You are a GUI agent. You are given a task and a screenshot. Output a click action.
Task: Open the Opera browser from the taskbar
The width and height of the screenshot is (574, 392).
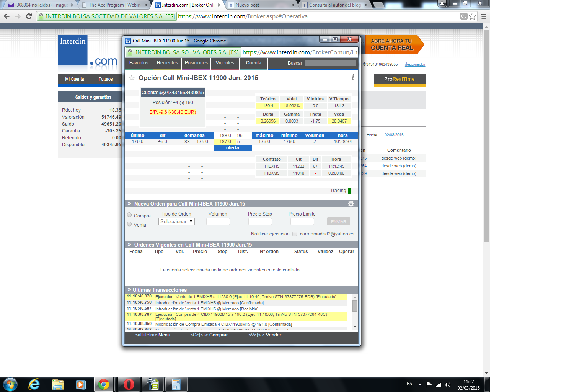pyautogui.click(x=129, y=384)
